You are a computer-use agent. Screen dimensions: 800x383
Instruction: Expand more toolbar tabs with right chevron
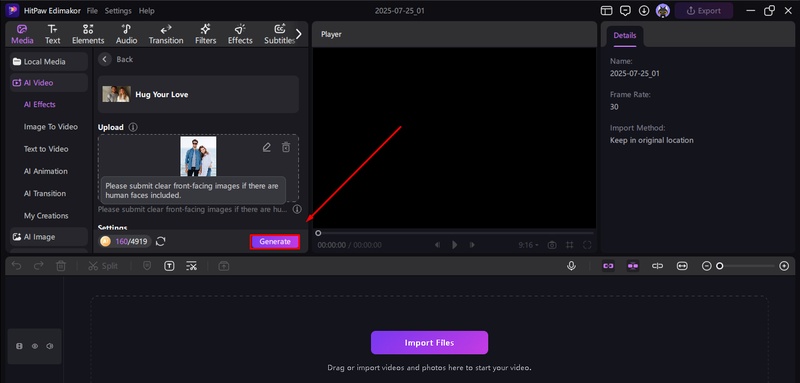(299, 34)
